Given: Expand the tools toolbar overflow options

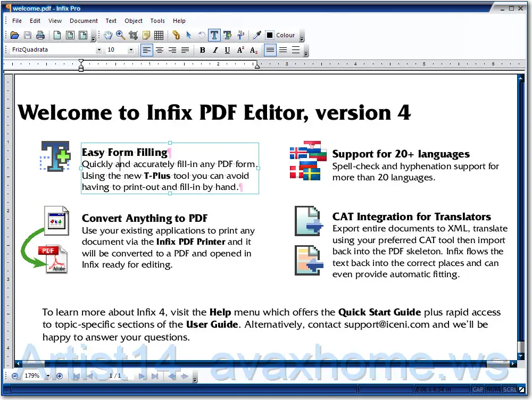Looking at the screenshot, I should [302, 37].
